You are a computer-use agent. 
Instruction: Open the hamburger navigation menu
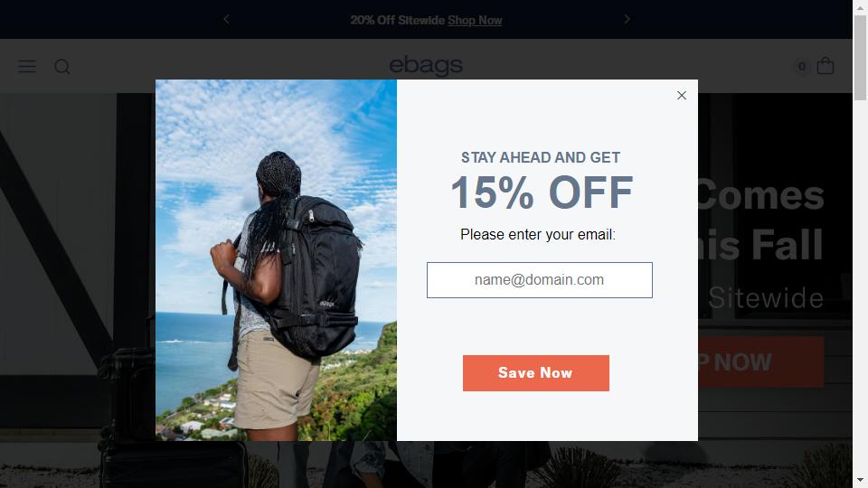tap(27, 66)
